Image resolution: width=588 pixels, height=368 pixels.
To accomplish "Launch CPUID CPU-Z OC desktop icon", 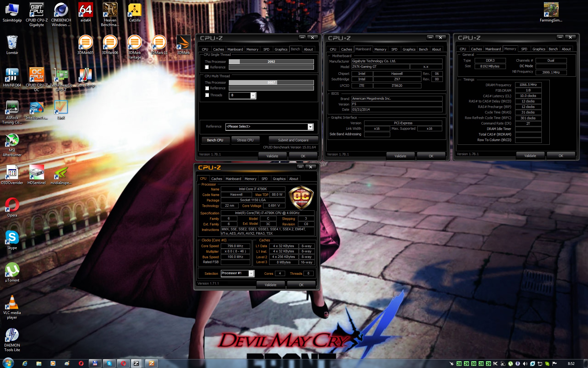I will pos(36,79).
